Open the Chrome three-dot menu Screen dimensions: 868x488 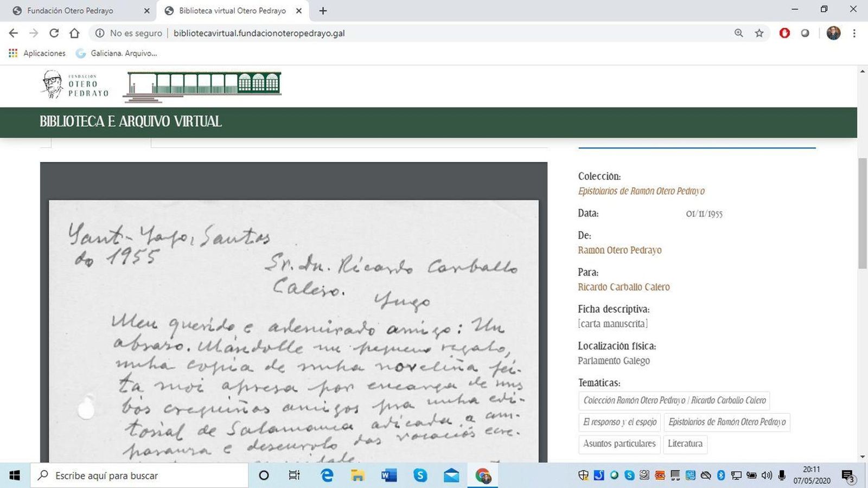click(x=854, y=33)
